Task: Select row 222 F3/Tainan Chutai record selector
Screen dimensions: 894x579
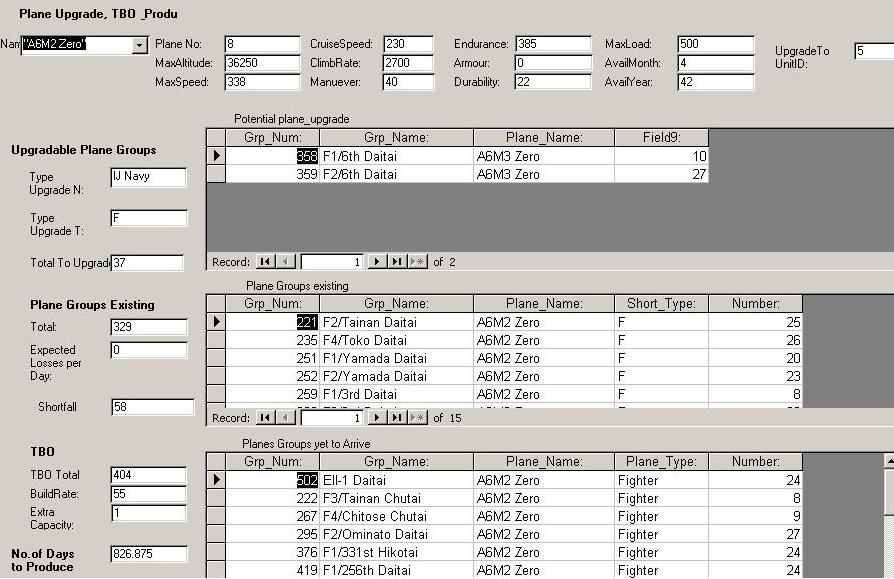Action: pos(216,498)
